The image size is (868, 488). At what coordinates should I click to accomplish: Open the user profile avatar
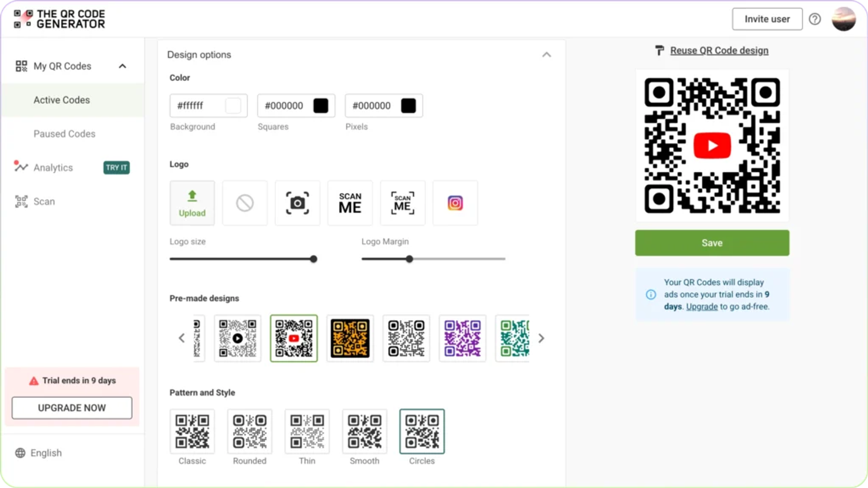pos(844,19)
